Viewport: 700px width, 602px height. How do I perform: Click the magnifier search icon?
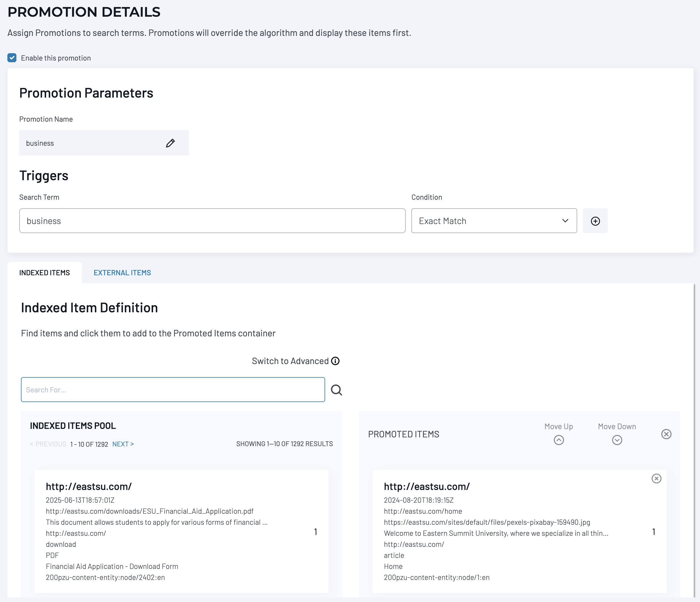(336, 390)
